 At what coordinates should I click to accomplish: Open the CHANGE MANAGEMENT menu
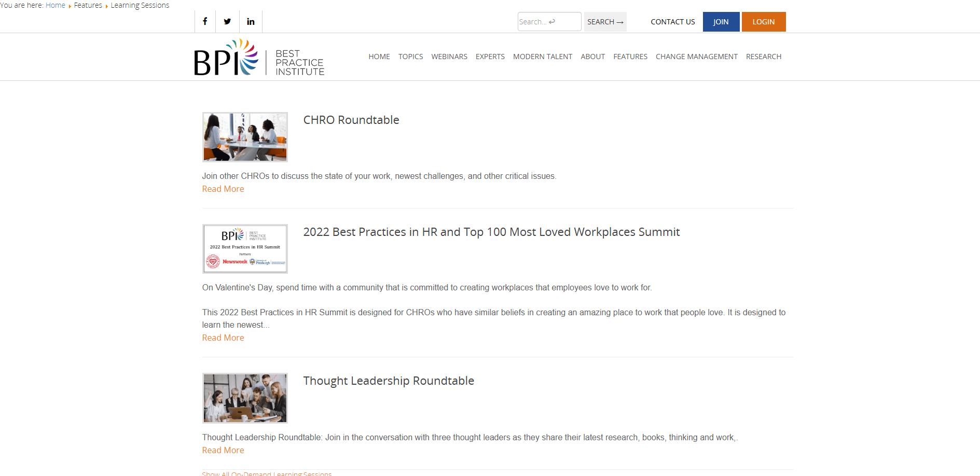click(696, 57)
